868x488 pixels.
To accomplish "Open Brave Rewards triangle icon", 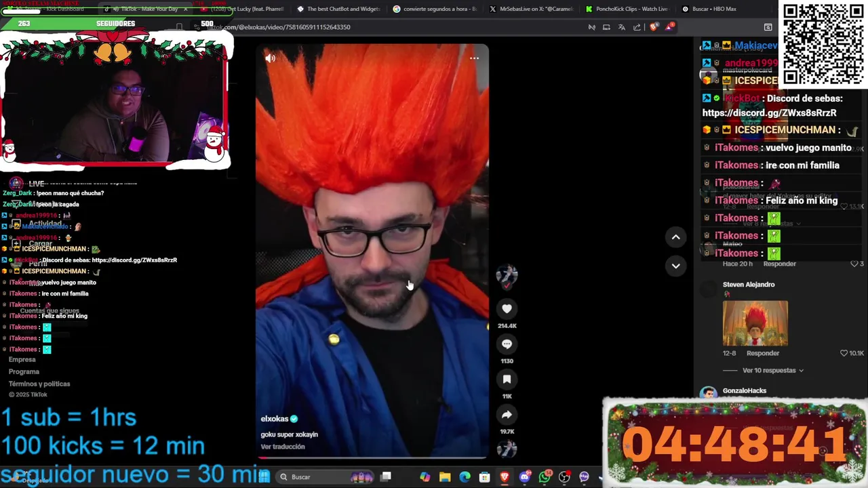I will (670, 27).
